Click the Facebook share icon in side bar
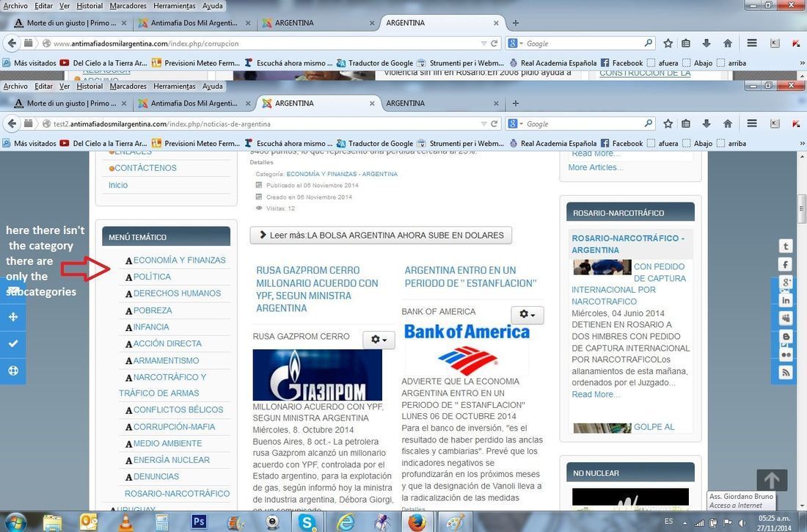 click(786, 265)
